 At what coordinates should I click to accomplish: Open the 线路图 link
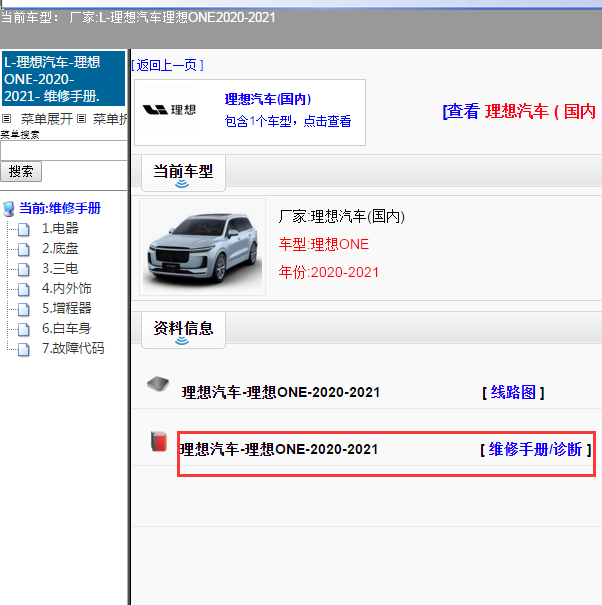click(x=513, y=392)
